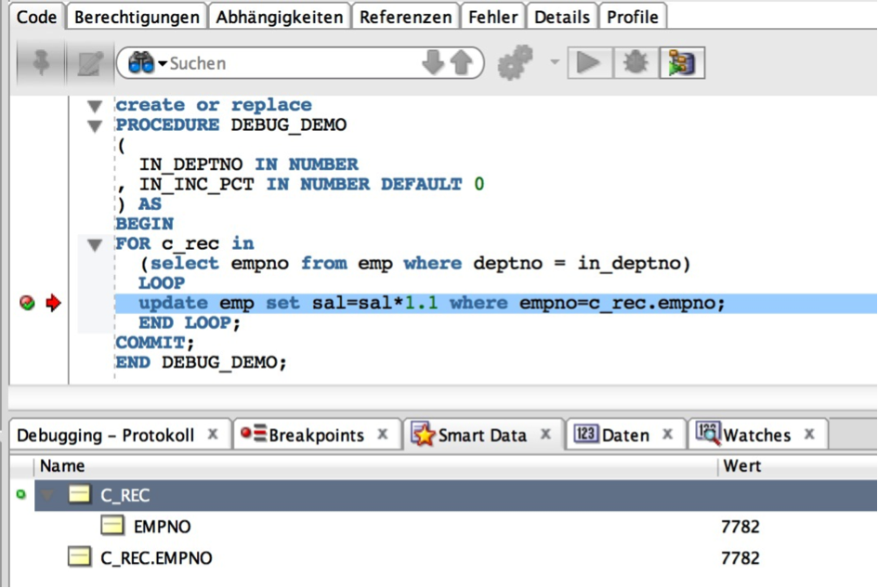This screenshot has width=878, height=588.
Task: Start debugging with the bug icon
Action: click(636, 62)
